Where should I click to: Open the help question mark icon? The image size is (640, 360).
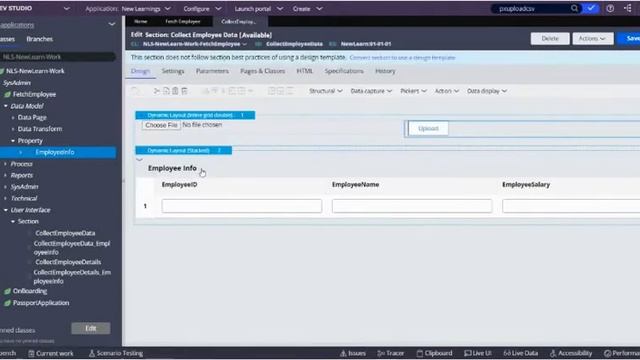point(610,8)
